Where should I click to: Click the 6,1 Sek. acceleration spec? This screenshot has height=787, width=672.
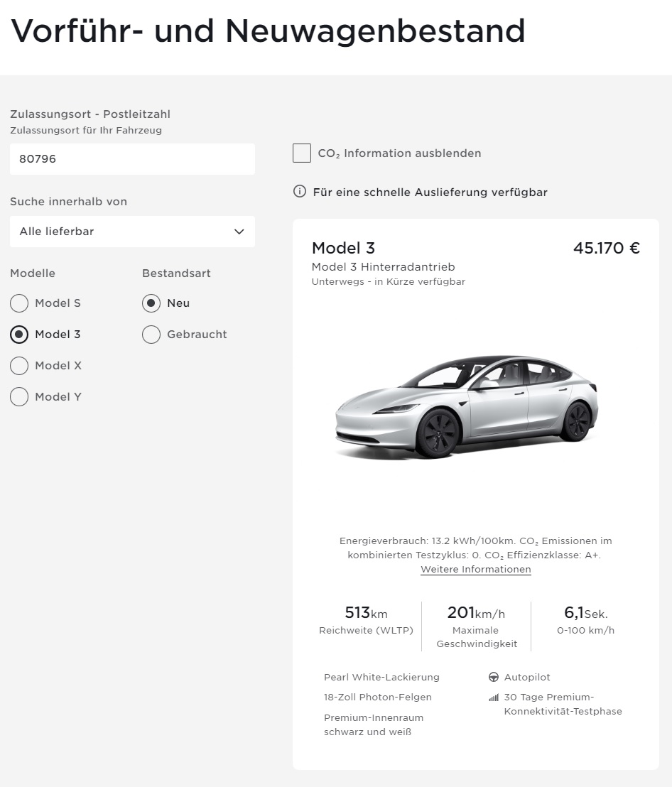coord(585,612)
